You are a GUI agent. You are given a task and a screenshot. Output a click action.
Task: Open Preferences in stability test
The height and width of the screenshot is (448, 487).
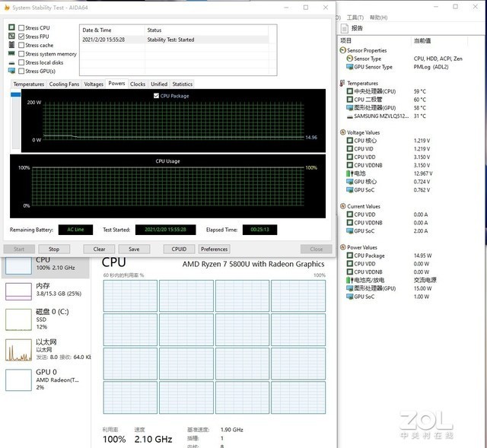(215, 249)
